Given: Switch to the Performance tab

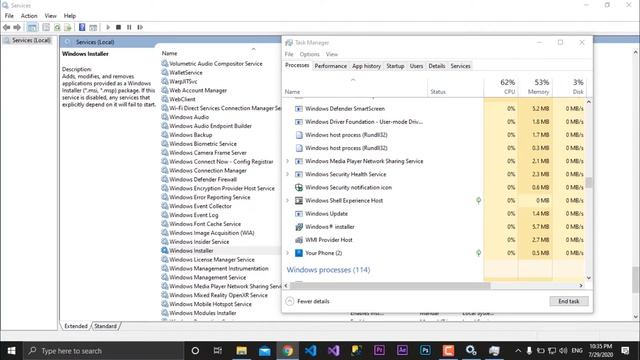Looking at the screenshot, I should (331, 66).
